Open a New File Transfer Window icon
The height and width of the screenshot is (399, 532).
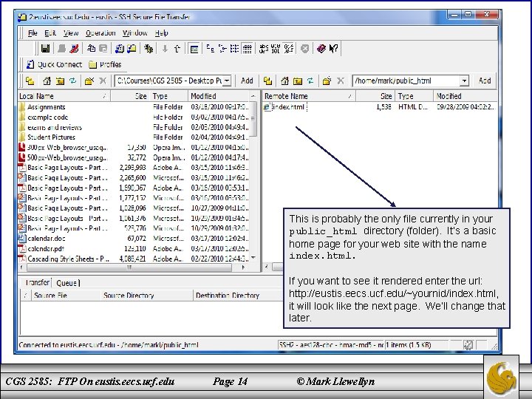[x=132, y=49]
